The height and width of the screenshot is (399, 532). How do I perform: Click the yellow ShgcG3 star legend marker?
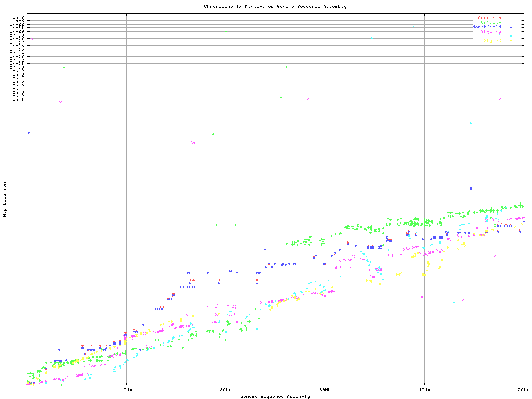511,41
